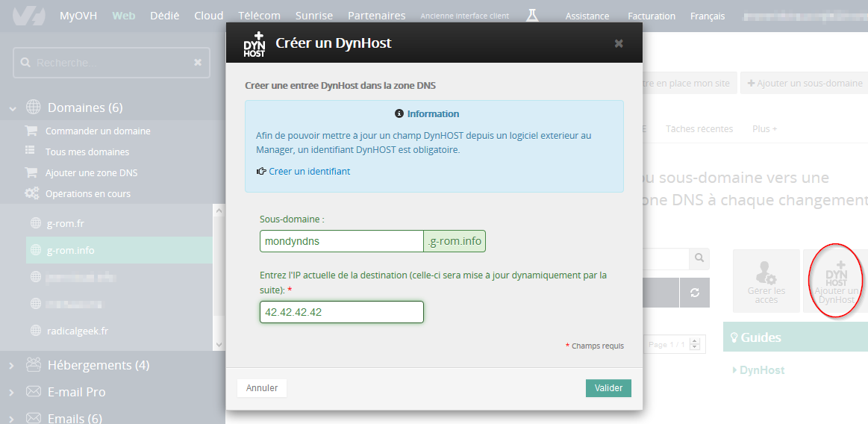Click the Guides lightbulb icon
868x424 pixels.
734,337
